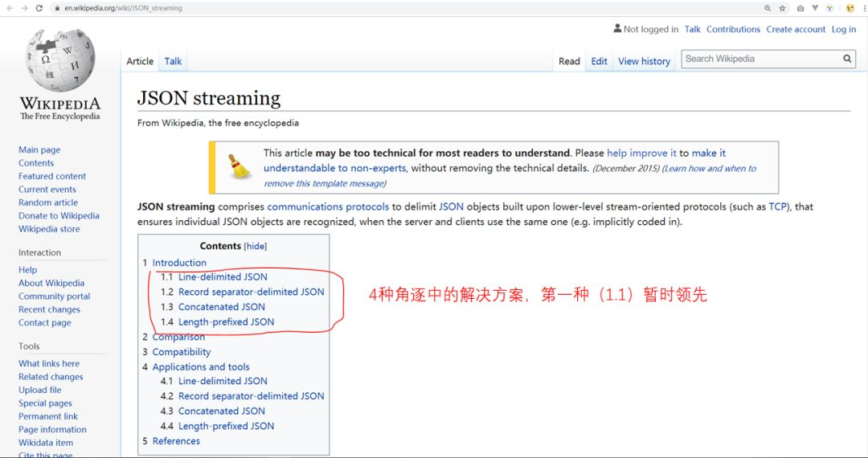Bookmark this page with the star icon
This screenshot has width=868, height=458.
(x=782, y=8)
